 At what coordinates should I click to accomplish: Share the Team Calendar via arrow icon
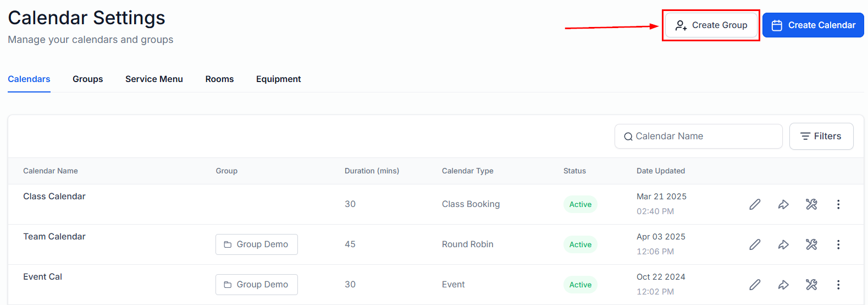tap(783, 244)
